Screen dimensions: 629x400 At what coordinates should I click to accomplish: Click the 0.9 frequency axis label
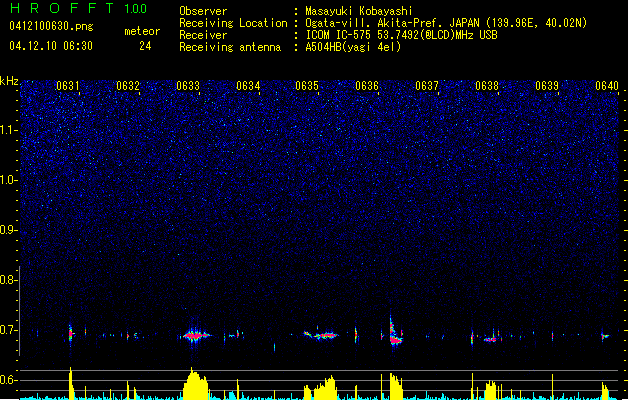[8, 230]
